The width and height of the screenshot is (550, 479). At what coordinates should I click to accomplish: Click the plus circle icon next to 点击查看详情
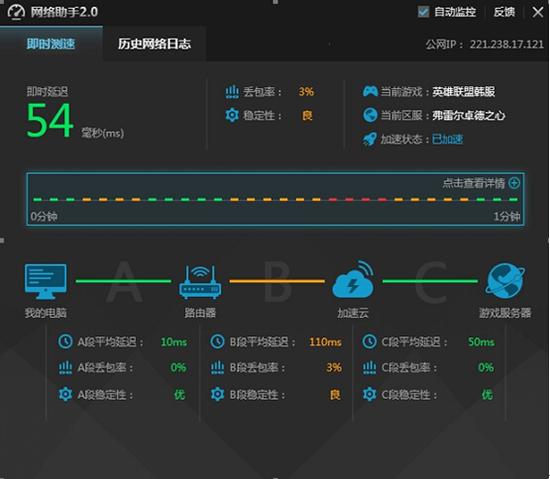(x=514, y=183)
